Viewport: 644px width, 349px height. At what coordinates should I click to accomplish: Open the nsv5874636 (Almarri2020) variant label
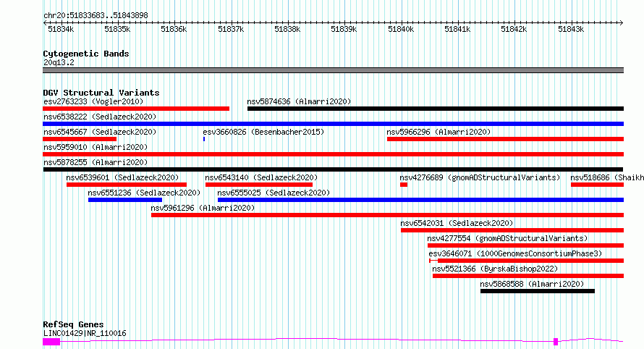[x=299, y=101]
